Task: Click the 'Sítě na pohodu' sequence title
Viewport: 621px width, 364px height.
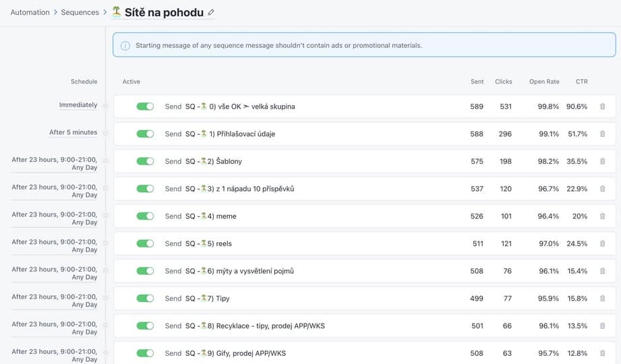Action: pyautogui.click(x=164, y=12)
